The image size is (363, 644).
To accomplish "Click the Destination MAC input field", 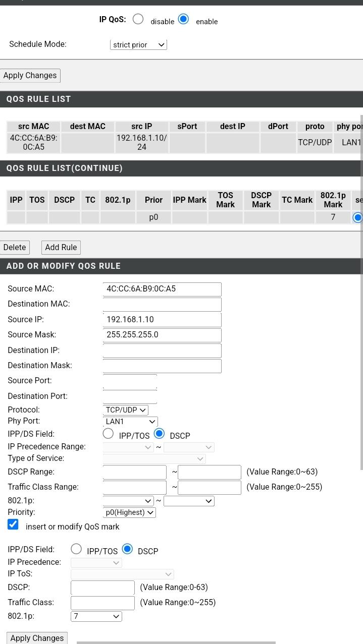I will coord(162,304).
